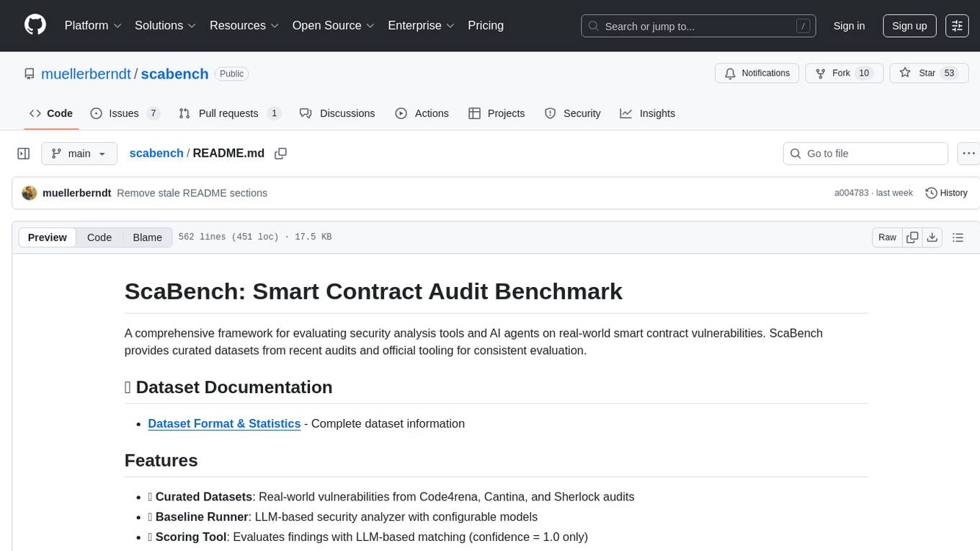Expand the Resources menu

tap(244, 25)
